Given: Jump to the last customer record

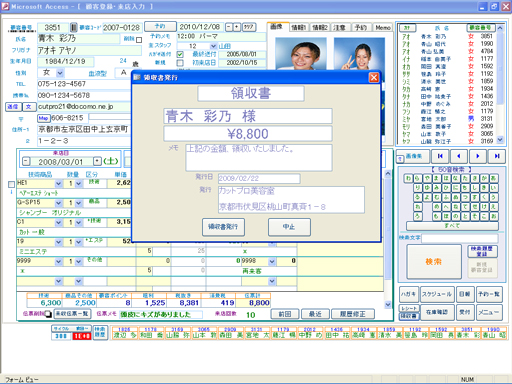Looking at the screenshot, I should pos(497,156).
